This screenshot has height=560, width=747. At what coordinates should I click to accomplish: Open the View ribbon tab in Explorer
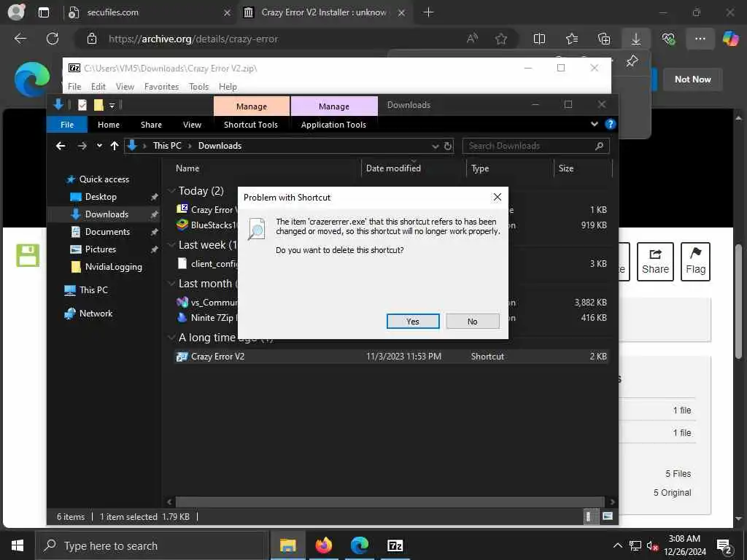click(192, 125)
